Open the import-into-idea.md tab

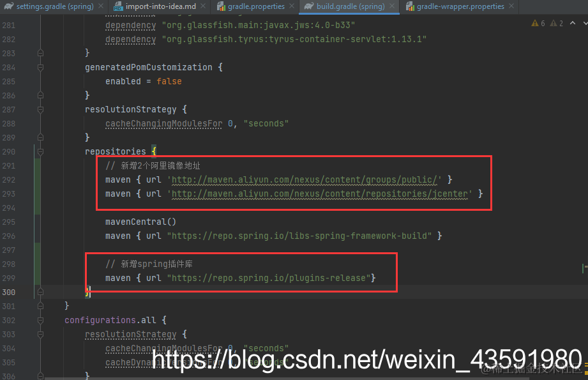pos(160,6)
